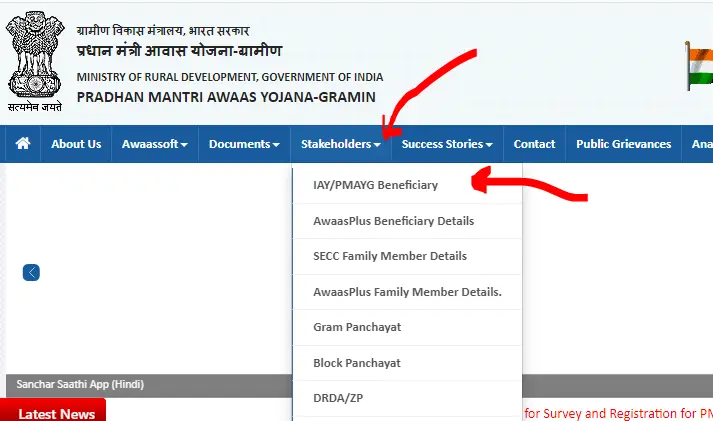Click the Sanchar Saathi App (Hindi) caption
713x421 pixels.
click(80, 384)
